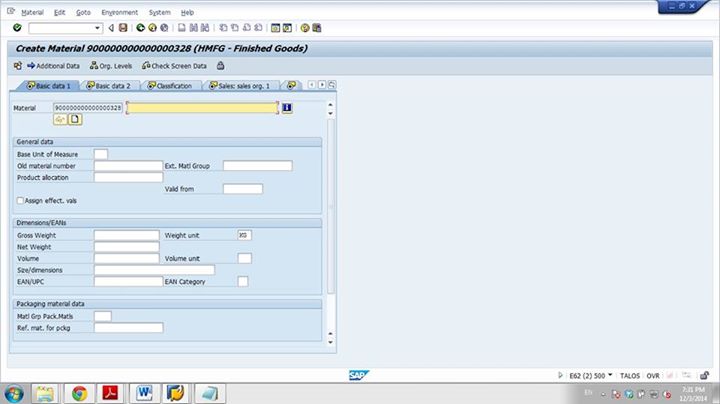Open the tab list button after tab arrows
The height and width of the screenshot is (404, 720).
click(332, 85)
